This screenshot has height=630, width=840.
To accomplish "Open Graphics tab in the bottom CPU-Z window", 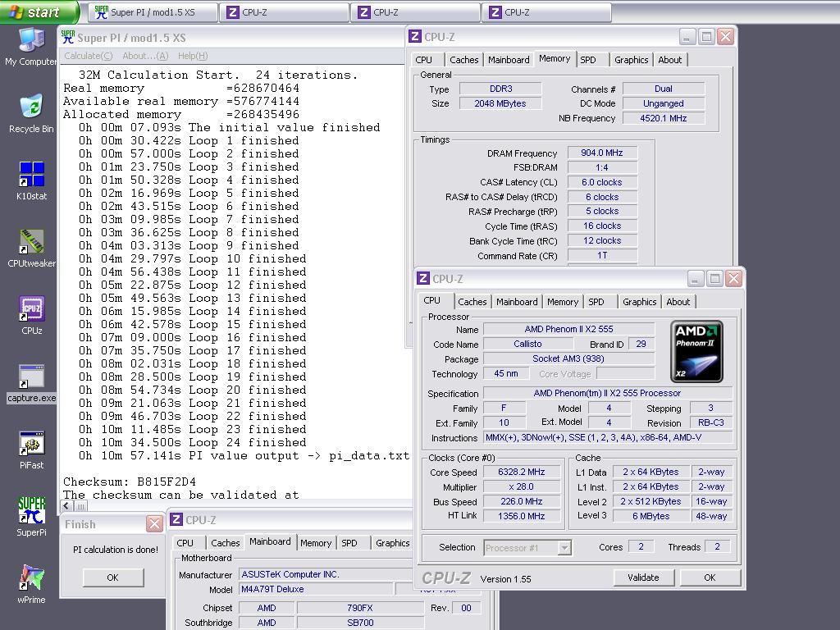I will click(393, 543).
